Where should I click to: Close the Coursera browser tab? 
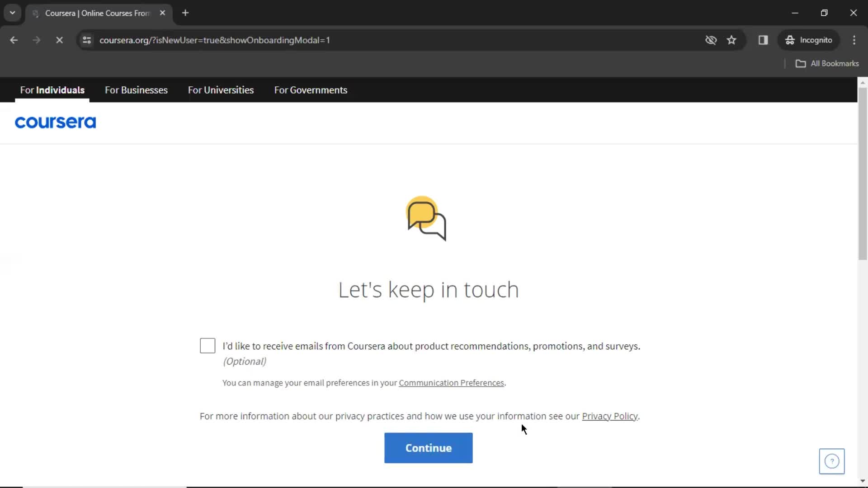[162, 13]
